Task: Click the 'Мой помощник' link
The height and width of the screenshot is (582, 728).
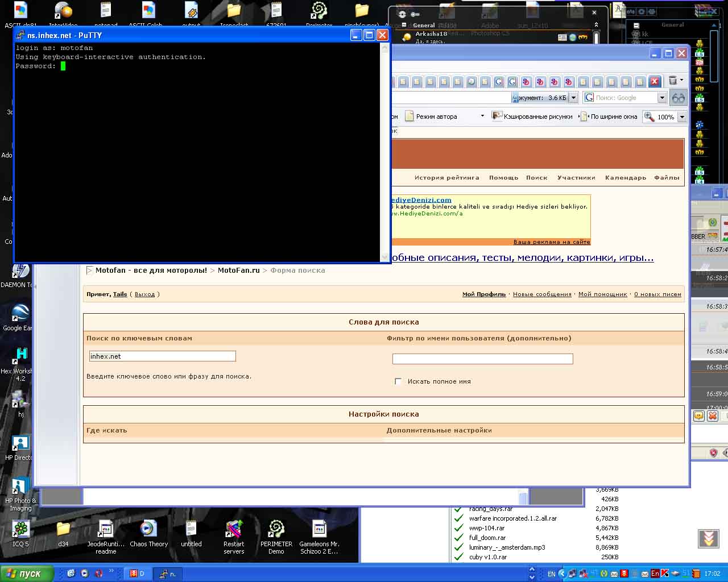Action: coord(602,294)
